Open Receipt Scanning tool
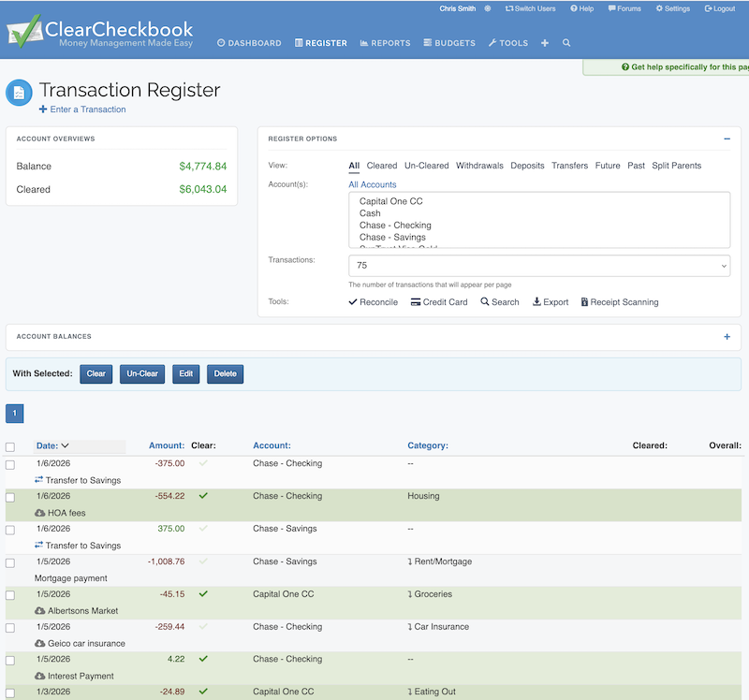749x700 pixels. coord(620,301)
